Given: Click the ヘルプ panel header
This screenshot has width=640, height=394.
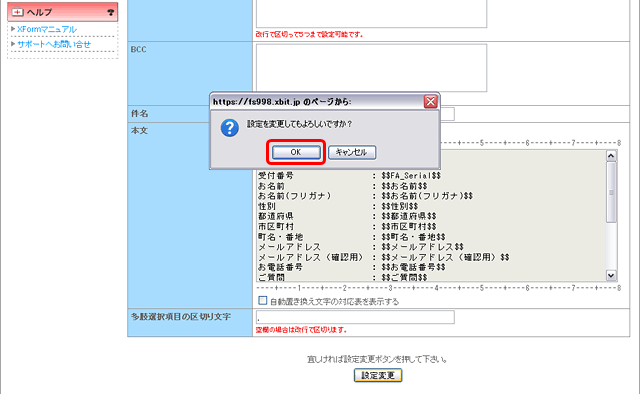Looking at the screenshot, I should pos(63,12).
